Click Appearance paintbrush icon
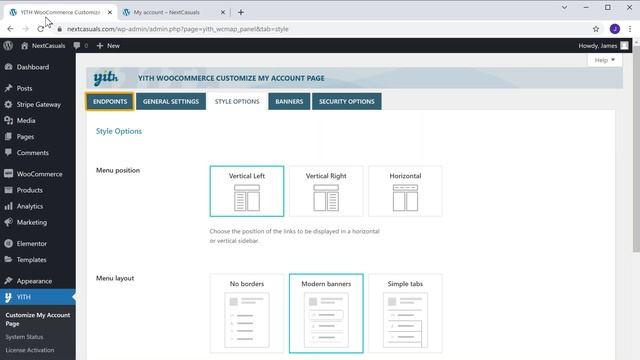The image size is (640, 360). click(x=9, y=281)
